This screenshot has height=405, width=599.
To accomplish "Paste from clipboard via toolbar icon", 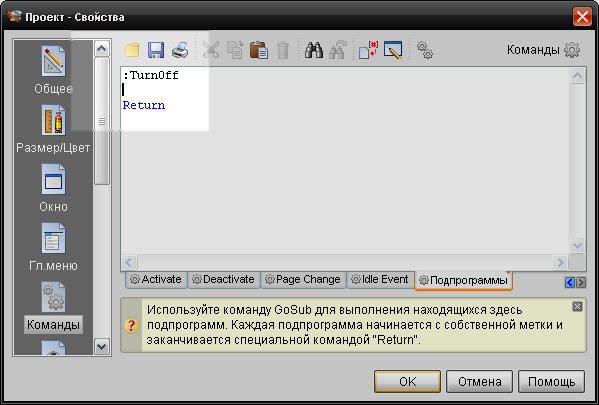I will point(259,50).
